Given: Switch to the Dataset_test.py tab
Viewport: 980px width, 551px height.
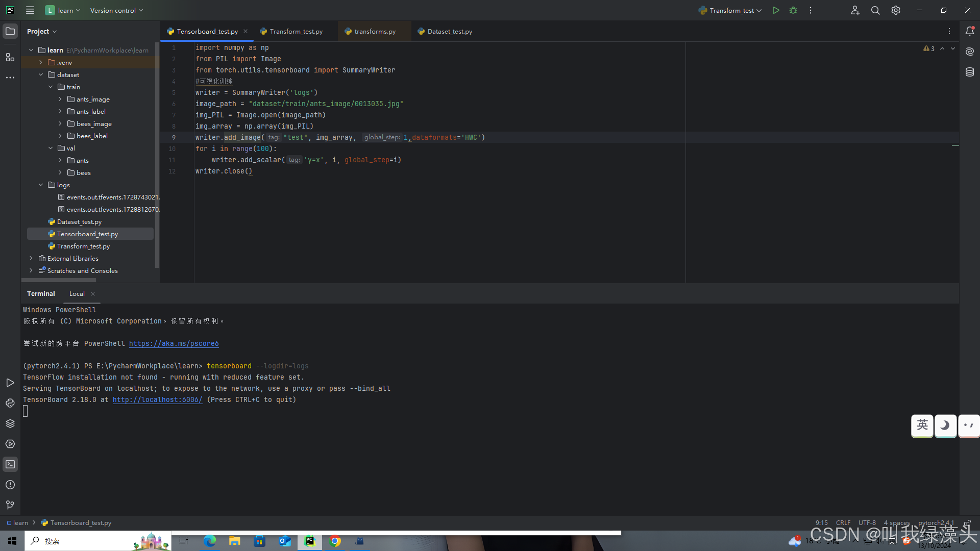Looking at the screenshot, I should click(x=449, y=31).
